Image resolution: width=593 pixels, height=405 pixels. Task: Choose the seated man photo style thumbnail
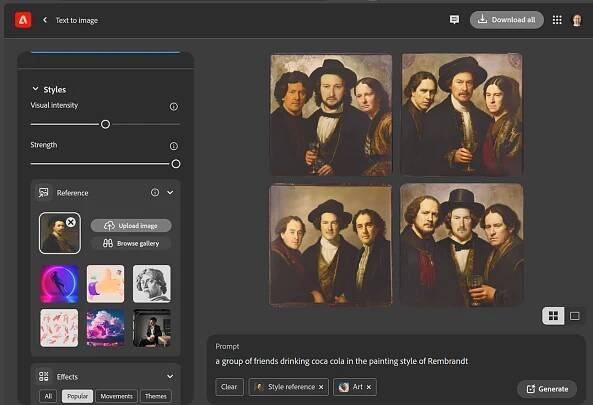tap(152, 328)
